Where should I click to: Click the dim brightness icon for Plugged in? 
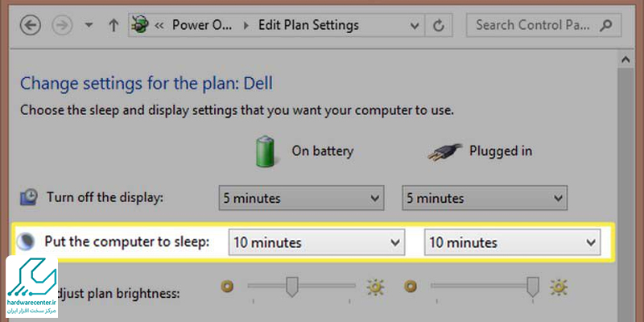point(410,286)
